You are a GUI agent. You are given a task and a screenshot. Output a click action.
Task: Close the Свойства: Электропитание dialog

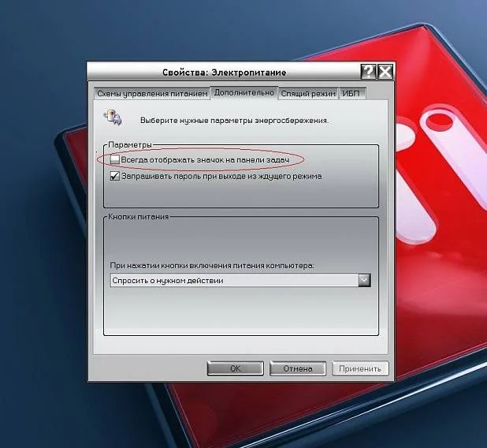[385, 72]
